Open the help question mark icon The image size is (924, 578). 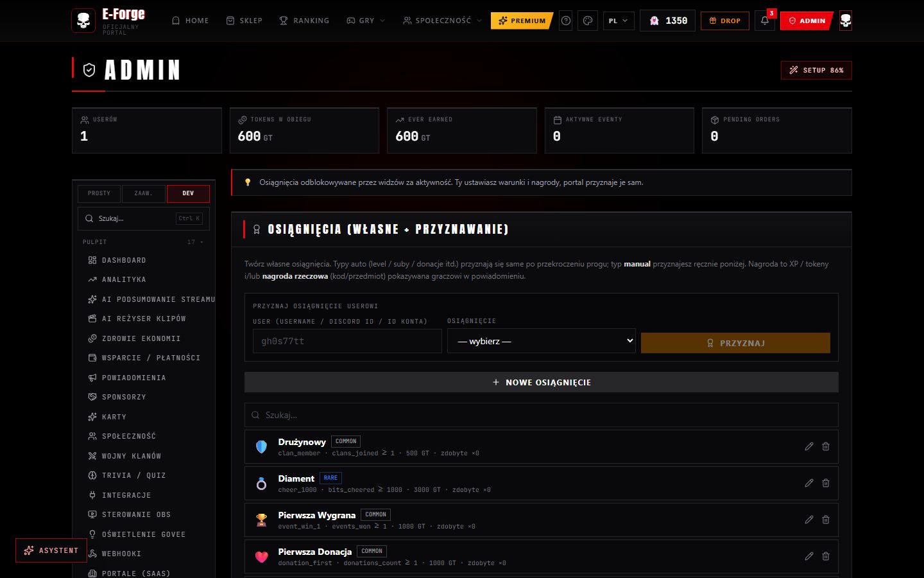[x=566, y=21]
